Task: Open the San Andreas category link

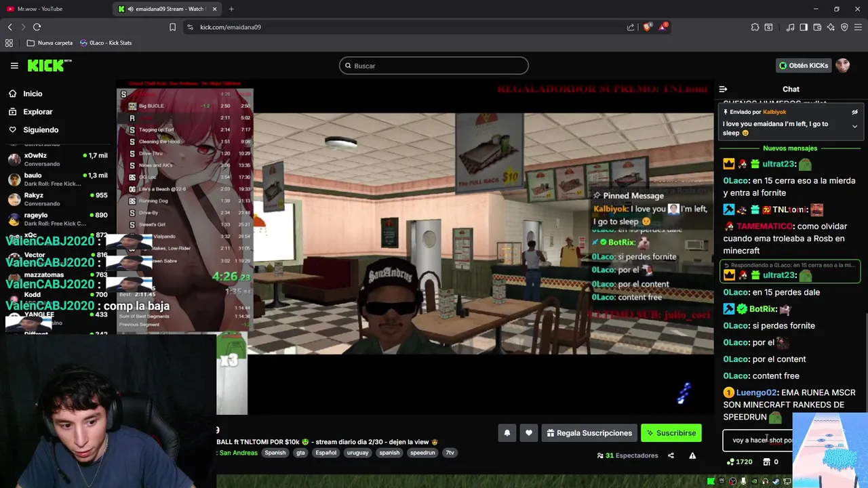Action: tap(237, 453)
